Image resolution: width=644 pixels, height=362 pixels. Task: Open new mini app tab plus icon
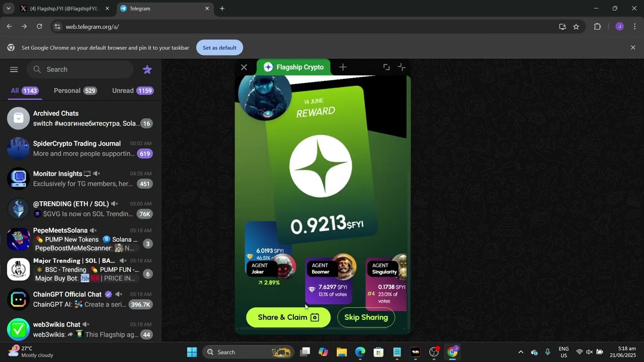[343, 67]
